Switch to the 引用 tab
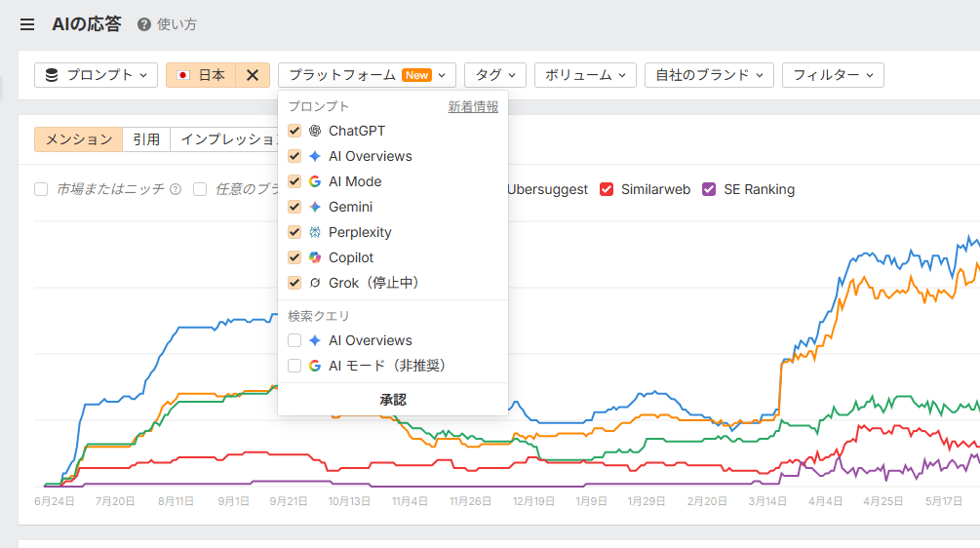Image resolution: width=980 pixels, height=548 pixels. click(146, 139)
